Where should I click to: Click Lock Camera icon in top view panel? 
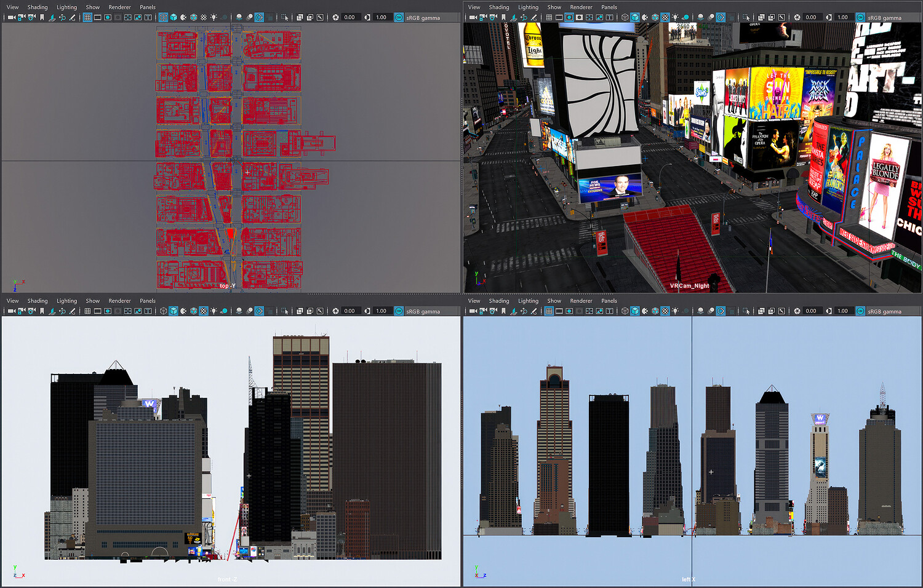point(22,17)
